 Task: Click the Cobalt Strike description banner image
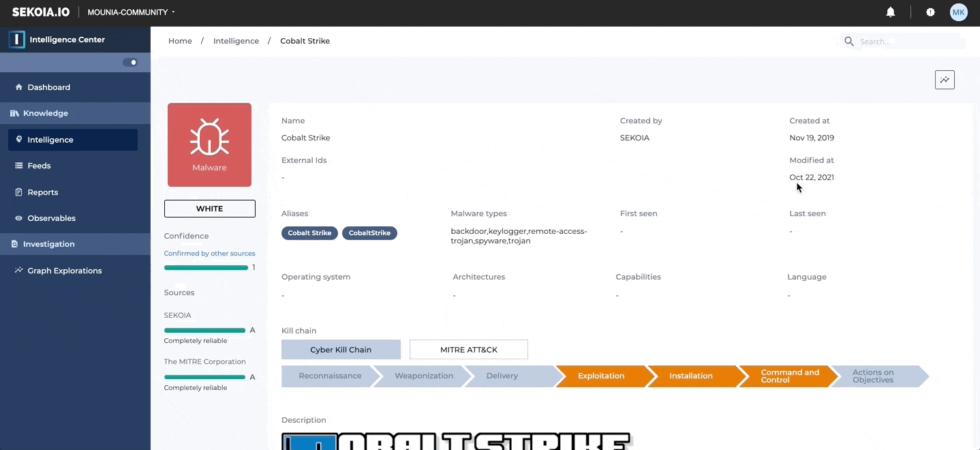pyautogui.click(x=457, y=441)
